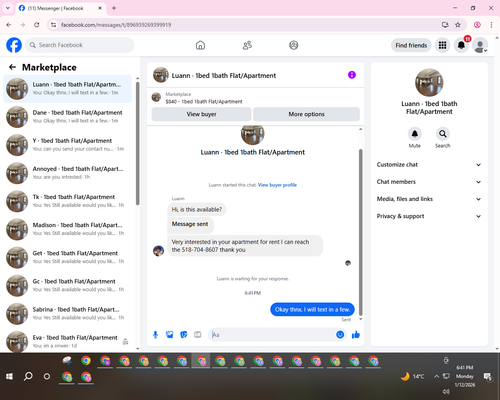Click the weather 14°C taskbar widget
The image size is (500, 400).
click(x=412, y=376)
